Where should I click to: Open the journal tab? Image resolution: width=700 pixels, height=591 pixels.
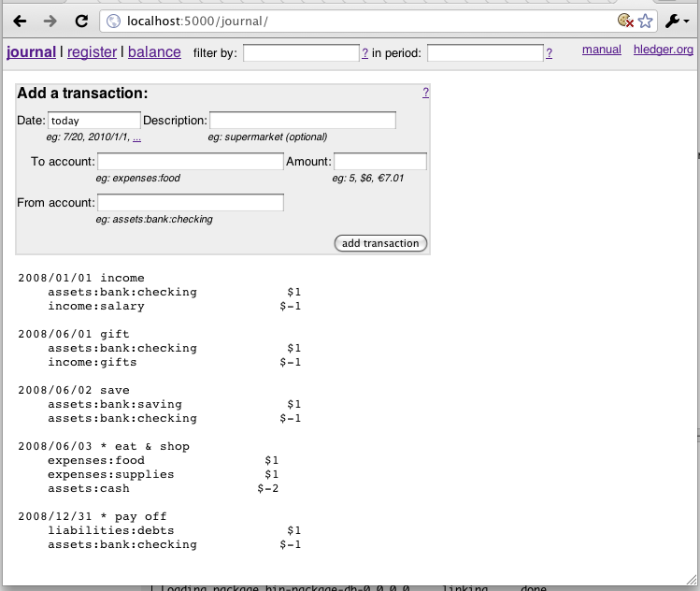click(31, 52)
